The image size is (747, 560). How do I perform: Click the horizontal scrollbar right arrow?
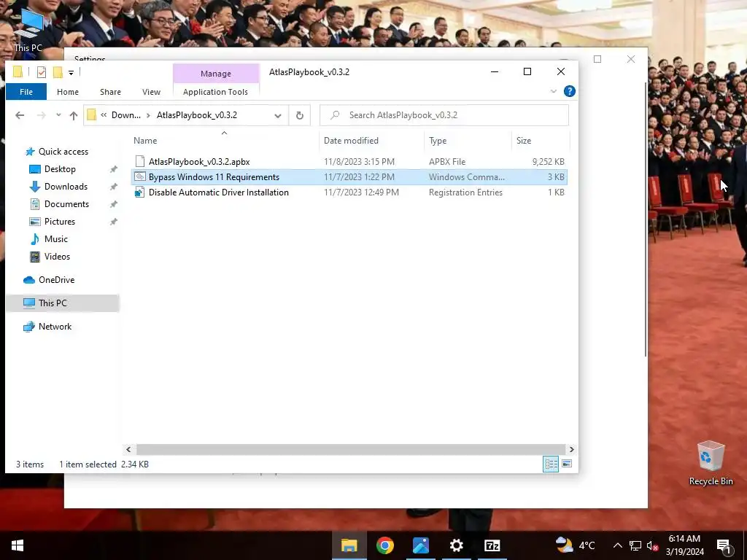point(571,449)
